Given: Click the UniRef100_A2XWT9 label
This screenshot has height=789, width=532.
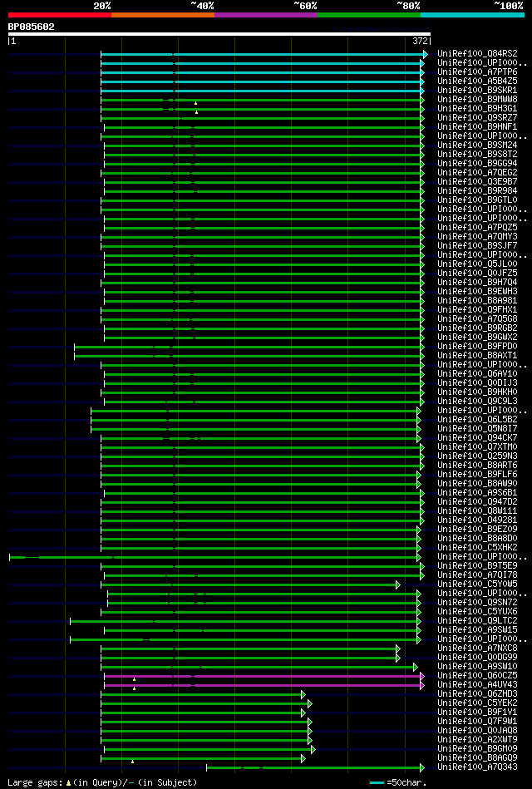Looking at the screenshot, I should [477, 740].
